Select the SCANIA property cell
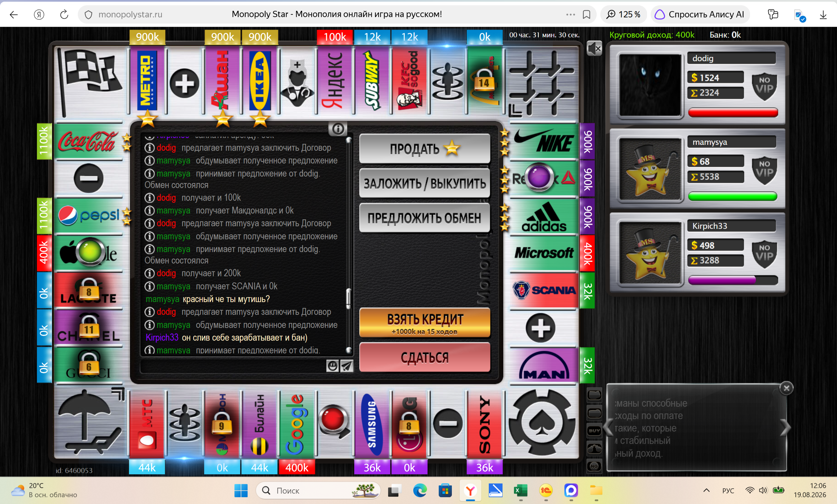 pyautogui.click(x=543, y=290)
